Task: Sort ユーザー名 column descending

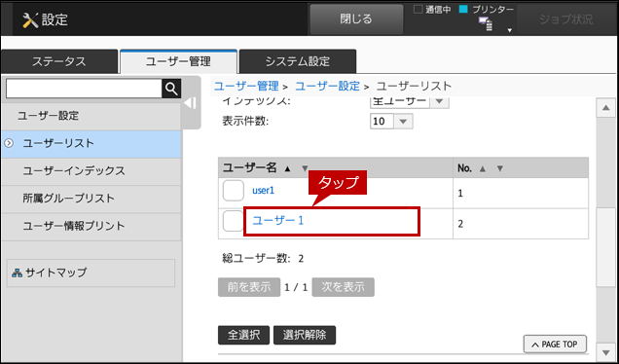Action: pyautogui.click(x=305, y=168)
